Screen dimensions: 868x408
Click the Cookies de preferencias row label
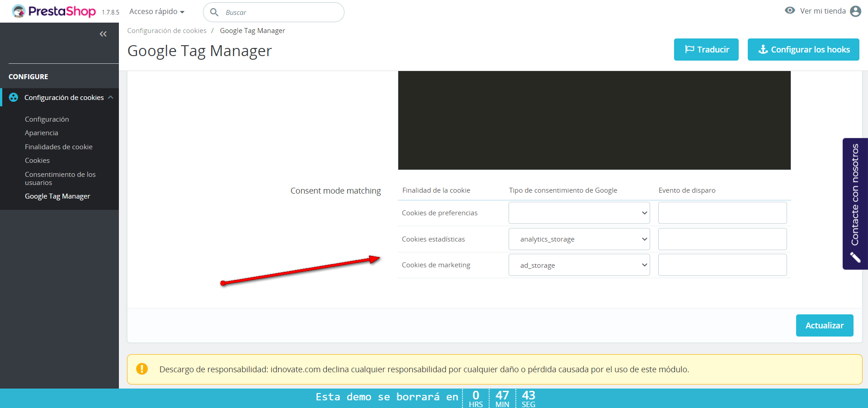(439, 213)
